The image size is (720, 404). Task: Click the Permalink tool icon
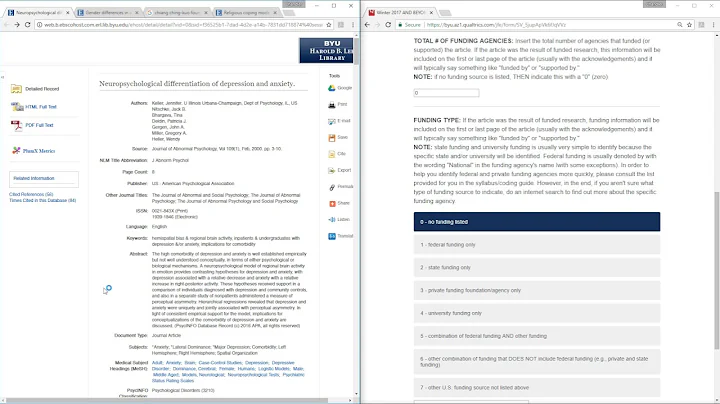(x=332, y=187)
